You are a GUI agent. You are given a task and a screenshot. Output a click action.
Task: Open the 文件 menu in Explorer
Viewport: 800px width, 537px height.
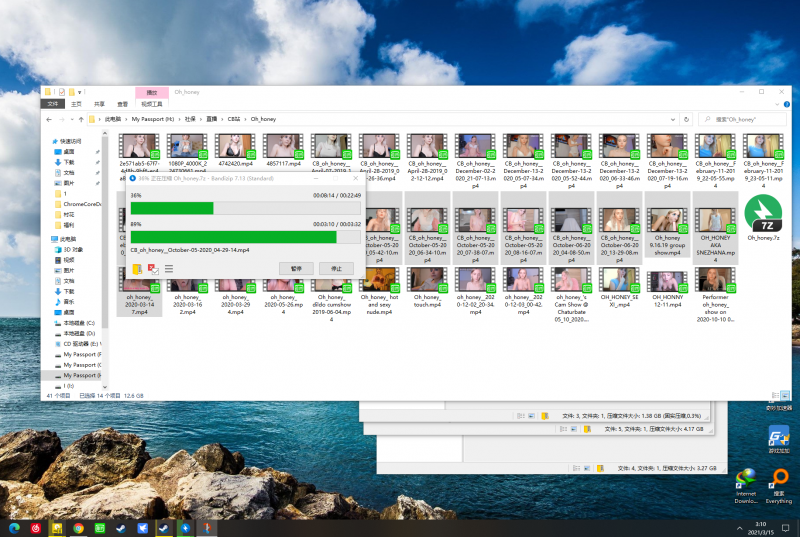click(x=55, y=103)
